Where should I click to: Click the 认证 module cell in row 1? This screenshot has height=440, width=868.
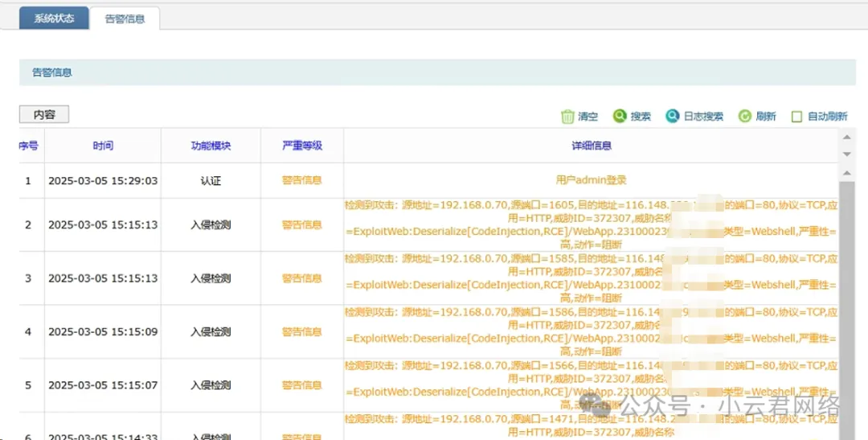coord(211,181)
